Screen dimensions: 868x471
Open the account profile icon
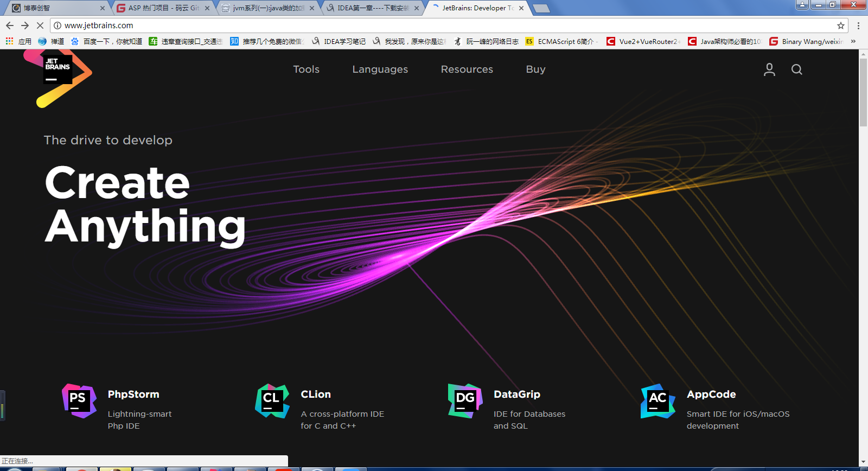pos(769,69)
